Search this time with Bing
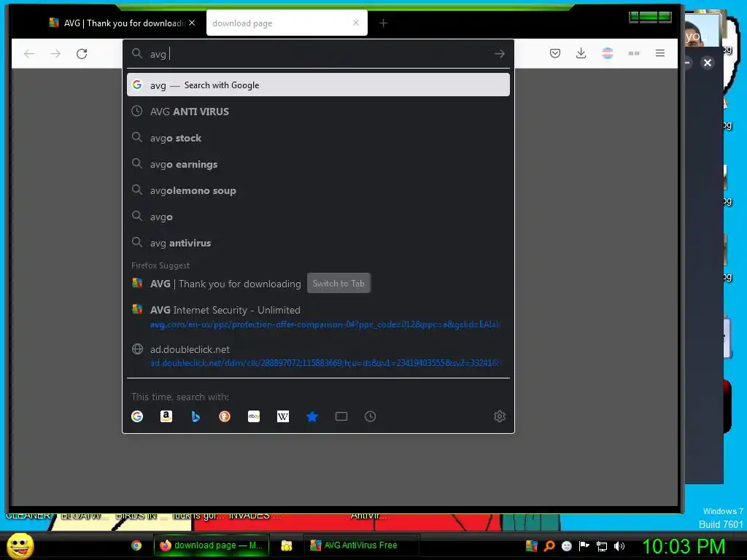This screenshot has width=747, height=560. pos(196,416)
